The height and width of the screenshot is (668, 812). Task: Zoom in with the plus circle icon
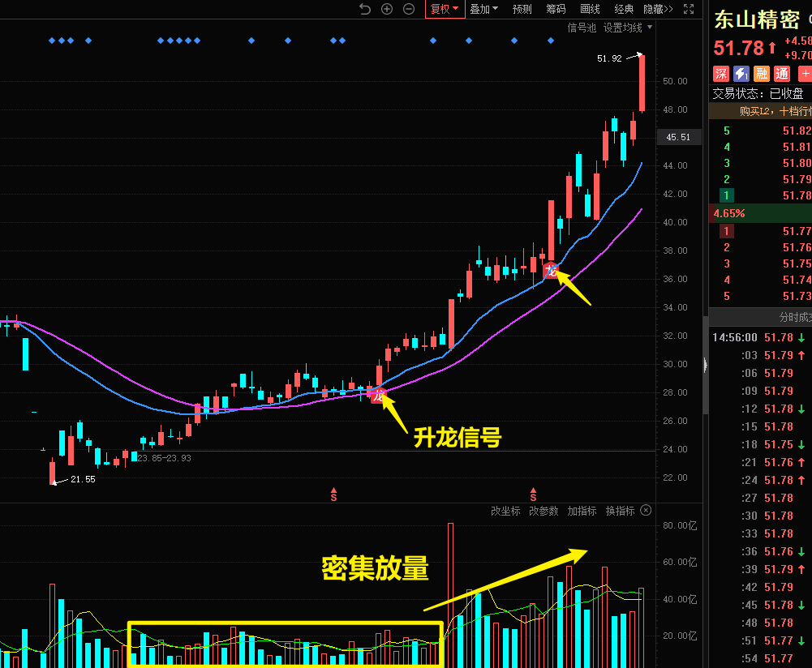[387, 9]
